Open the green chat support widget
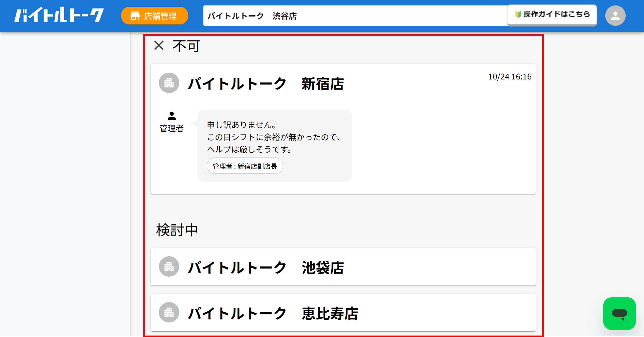 (x=619, y=313)
